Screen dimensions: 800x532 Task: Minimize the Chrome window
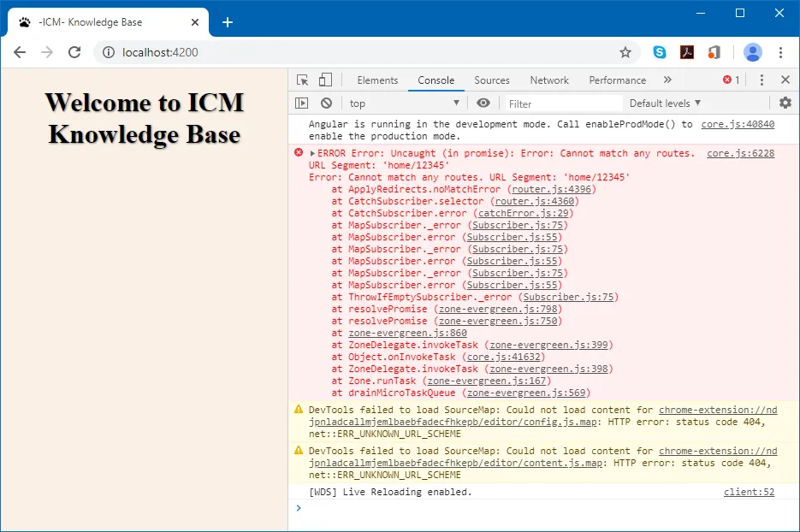(x=701, y=13)
